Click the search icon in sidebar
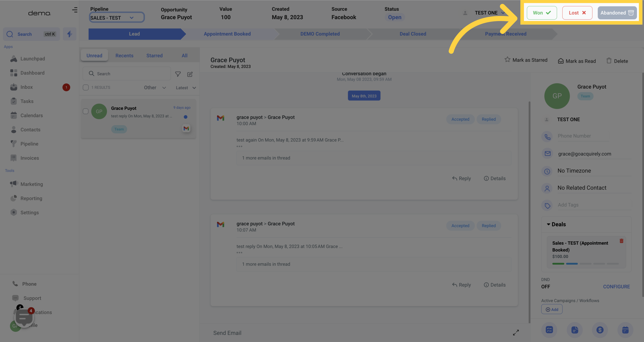This screenshot has width=644, height=342. [x=9, y=34]
